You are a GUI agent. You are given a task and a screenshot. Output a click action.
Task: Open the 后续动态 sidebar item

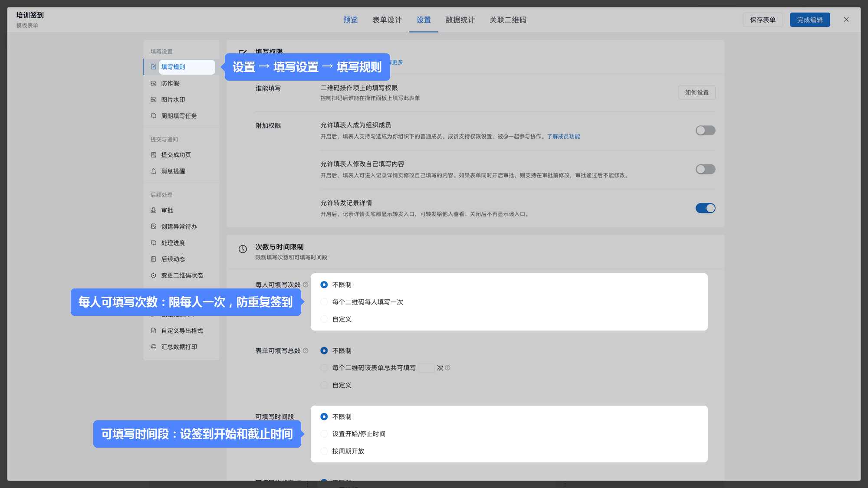point(181,259)
